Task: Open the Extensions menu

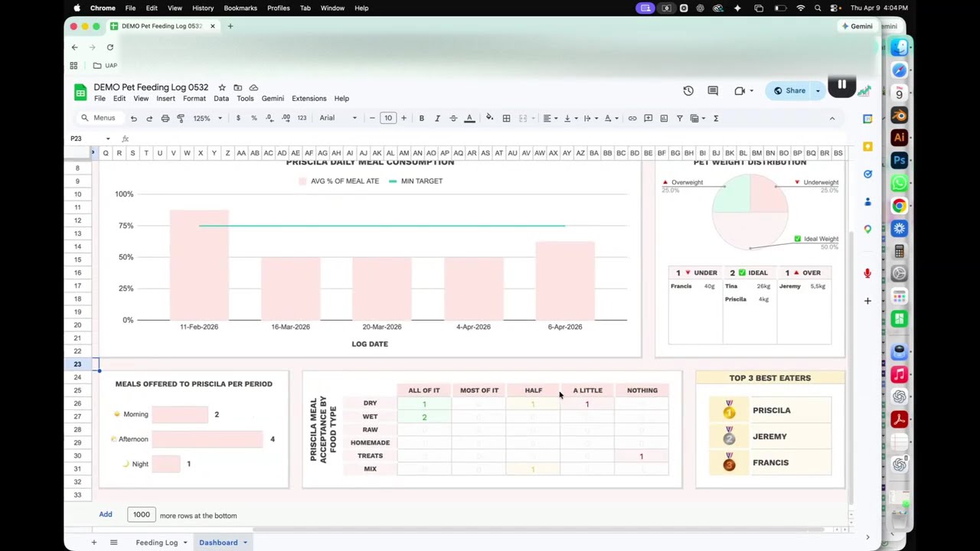Action: tap(309, 99)
